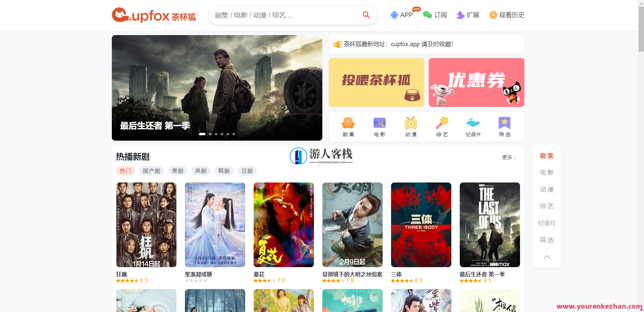
Task: Click the 优惠券 coupon banner
Action: tap(476, 82)
